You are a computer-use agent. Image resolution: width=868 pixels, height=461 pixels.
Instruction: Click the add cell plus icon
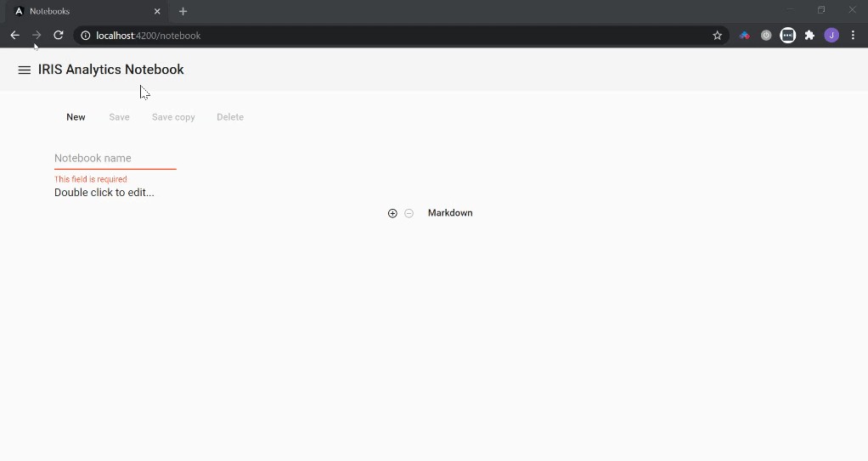click(392, 213)
